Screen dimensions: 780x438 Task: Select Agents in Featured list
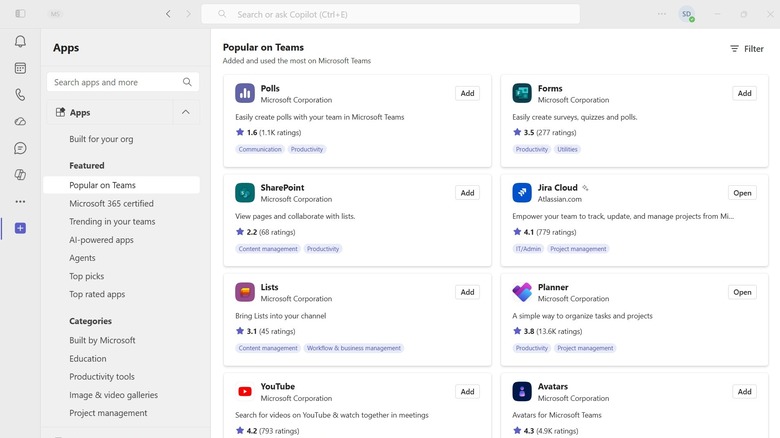click(82, 258)
